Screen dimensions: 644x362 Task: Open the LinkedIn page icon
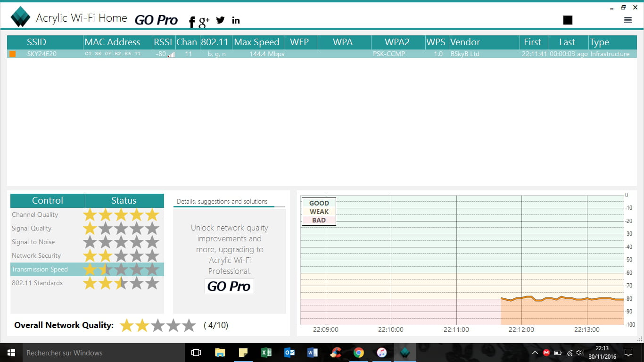[236, 20]
